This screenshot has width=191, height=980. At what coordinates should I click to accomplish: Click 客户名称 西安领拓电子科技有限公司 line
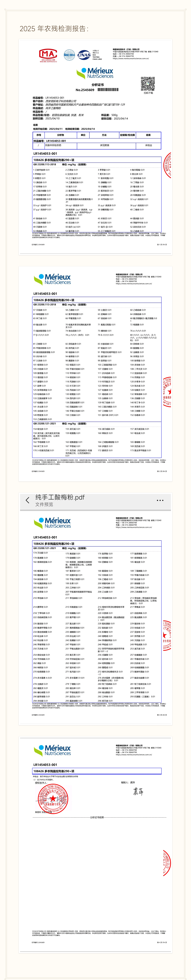[x=55, y=101]
